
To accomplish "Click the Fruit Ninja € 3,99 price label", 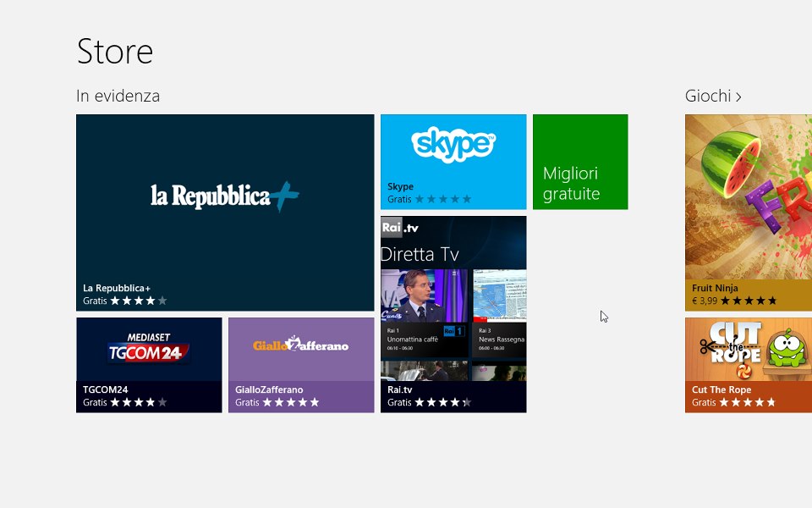I will 705,301.
